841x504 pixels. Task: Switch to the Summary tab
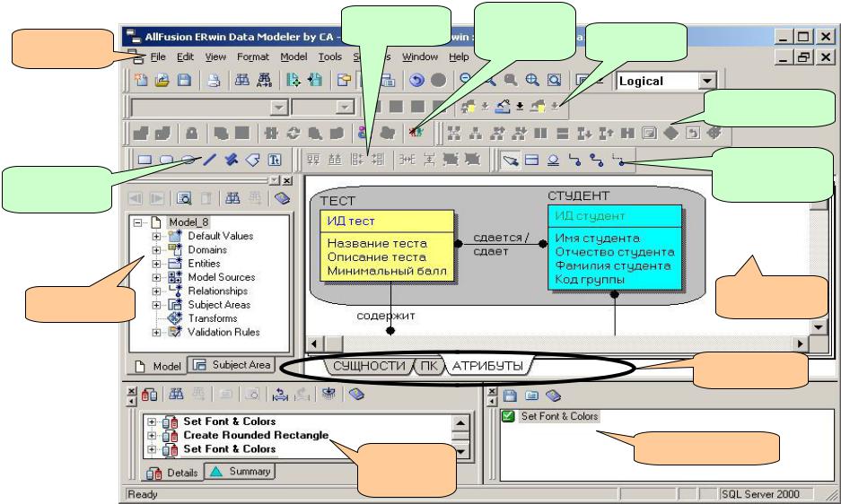[x=241, y=472]
